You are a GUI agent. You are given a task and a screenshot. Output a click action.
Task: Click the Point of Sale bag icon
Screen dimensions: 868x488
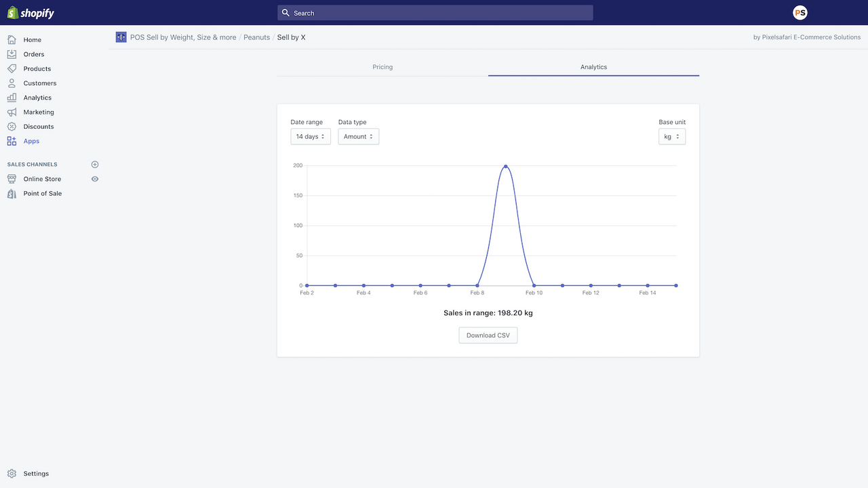(12, 193)
